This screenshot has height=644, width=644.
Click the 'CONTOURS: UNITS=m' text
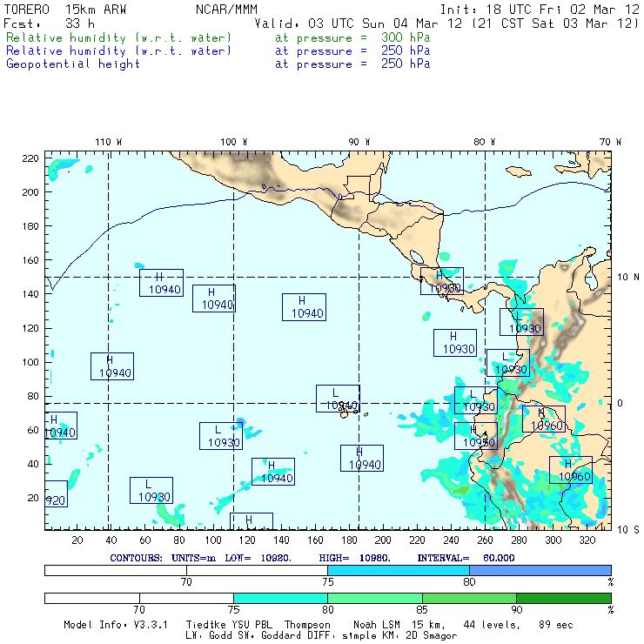163,558
